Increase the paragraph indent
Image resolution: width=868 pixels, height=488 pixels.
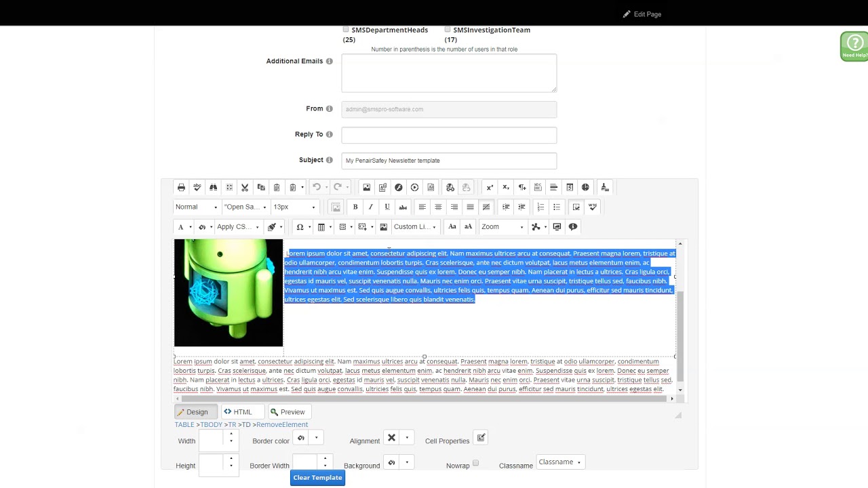click(x=506, y=207)
